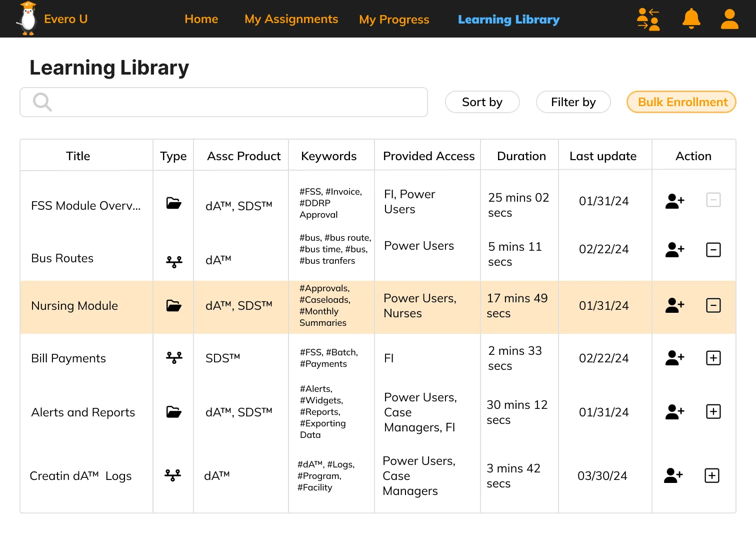The image size is (756, 534).
Task: Click folder type icon for Nursing Module
Action: [x=173, y=305]
